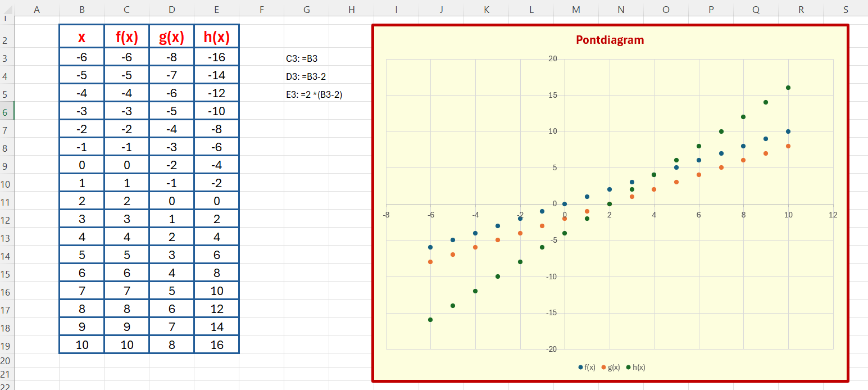Select the cell showing "E3: =2 *(B3-2)"

pos(314,94)
